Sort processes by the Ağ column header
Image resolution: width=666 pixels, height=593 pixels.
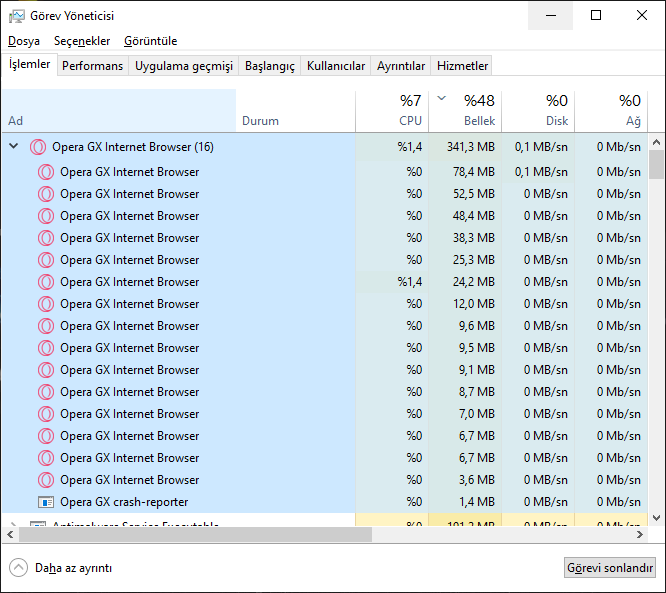coord(611,111)
